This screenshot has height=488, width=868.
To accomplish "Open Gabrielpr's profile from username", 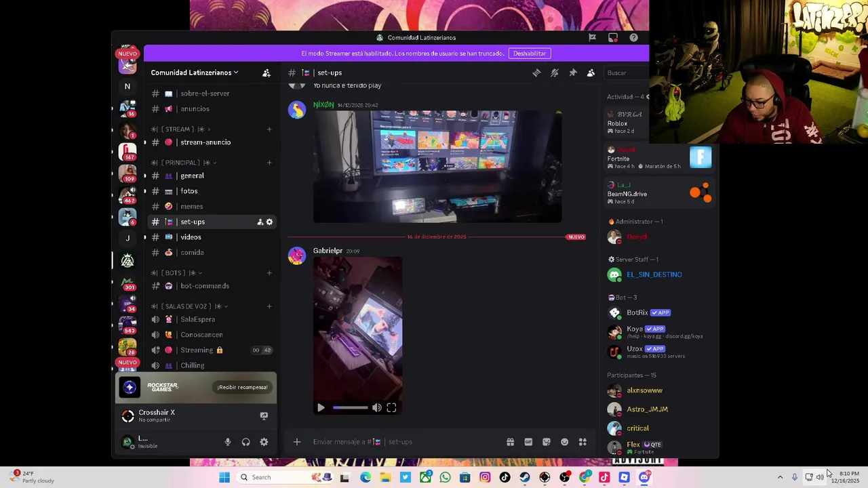I will tap(328, 251).
